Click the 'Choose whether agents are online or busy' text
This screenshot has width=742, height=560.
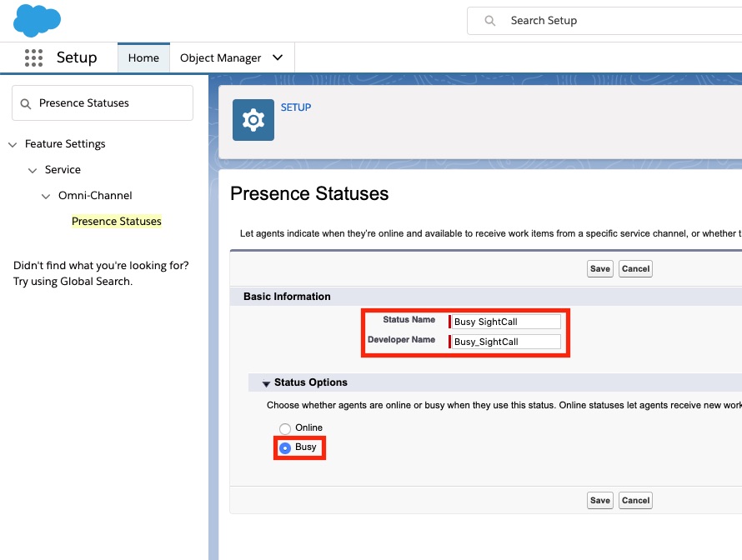[504, 405]
